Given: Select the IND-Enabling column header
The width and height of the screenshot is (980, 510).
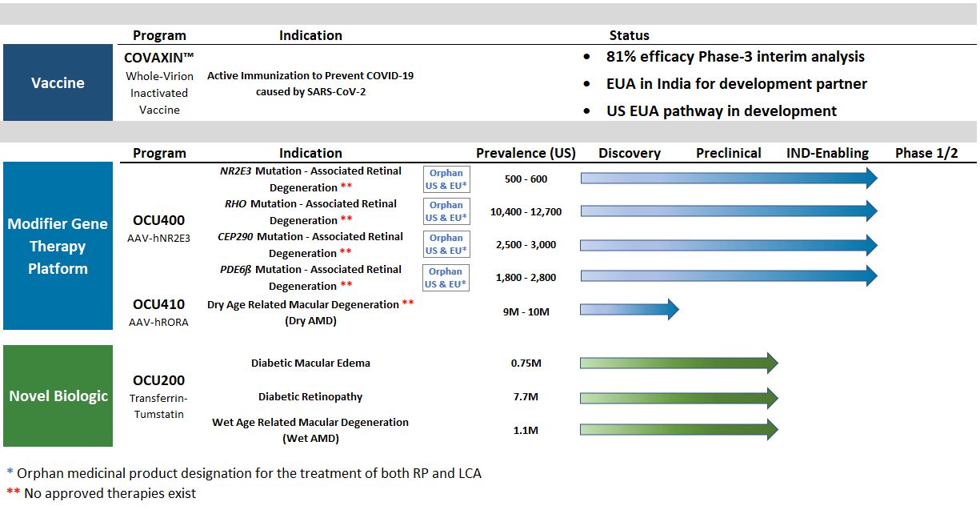Looking at the screenshot, I should coord(827,153).
